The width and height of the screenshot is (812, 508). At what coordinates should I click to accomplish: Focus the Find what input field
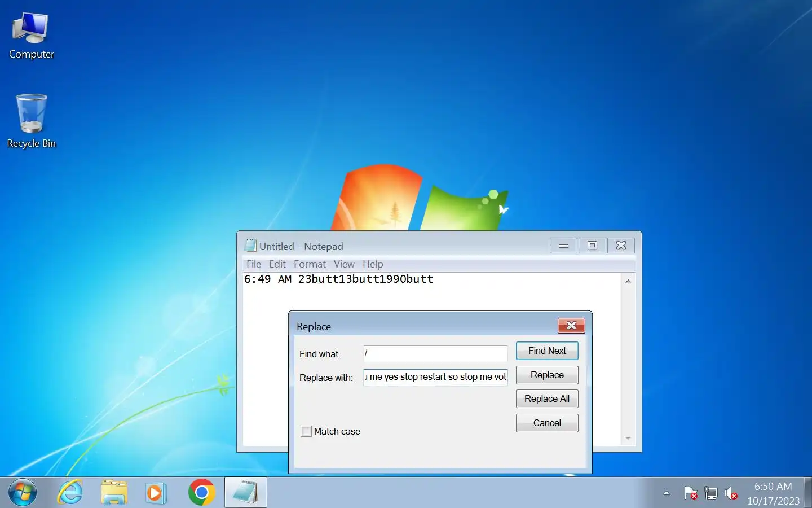(435, 353)
